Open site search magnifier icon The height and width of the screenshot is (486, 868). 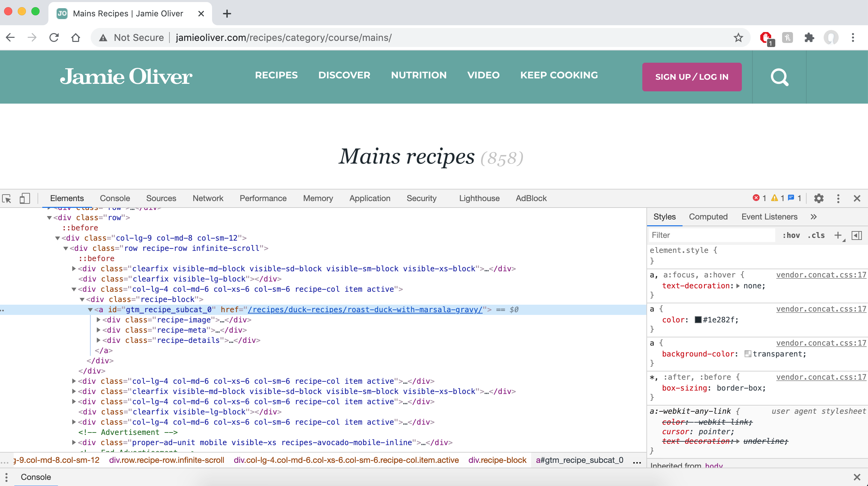[779, 77]
